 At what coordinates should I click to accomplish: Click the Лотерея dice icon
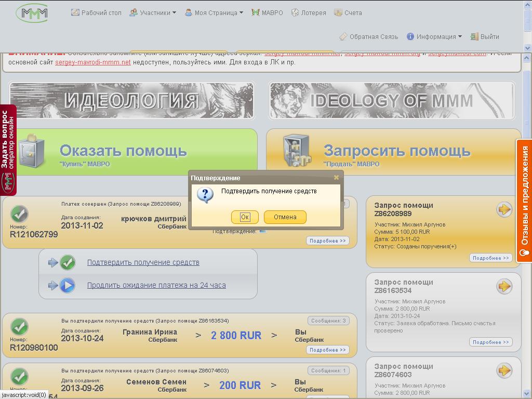295,12
